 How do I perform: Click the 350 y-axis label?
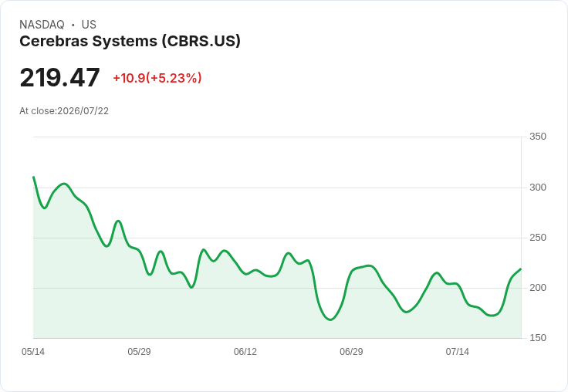tap(538, 137)
